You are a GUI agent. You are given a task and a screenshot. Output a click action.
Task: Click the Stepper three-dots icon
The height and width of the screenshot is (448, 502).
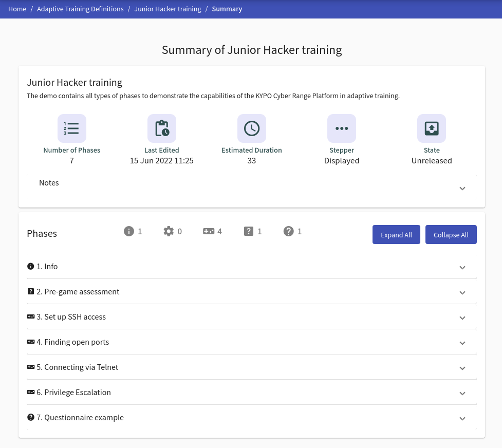pos(342,128)
